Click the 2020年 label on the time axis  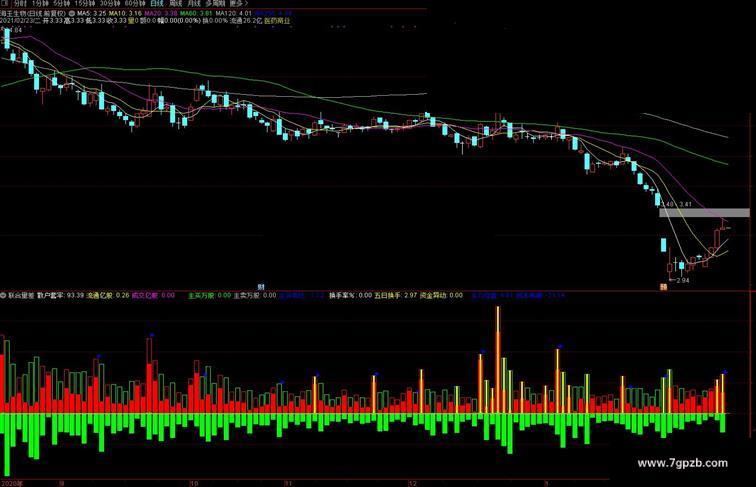(x=12, y=483)
